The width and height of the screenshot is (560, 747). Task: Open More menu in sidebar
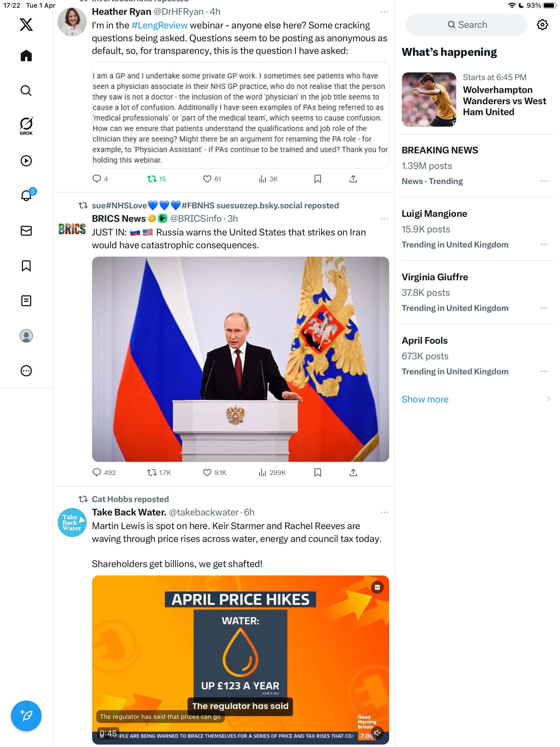tap(26, 371)
